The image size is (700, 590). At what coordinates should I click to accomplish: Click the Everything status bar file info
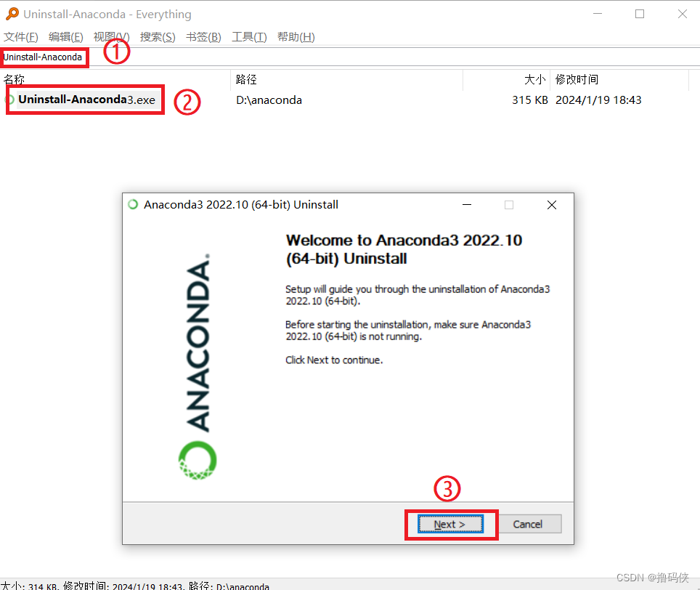[135, 586]
